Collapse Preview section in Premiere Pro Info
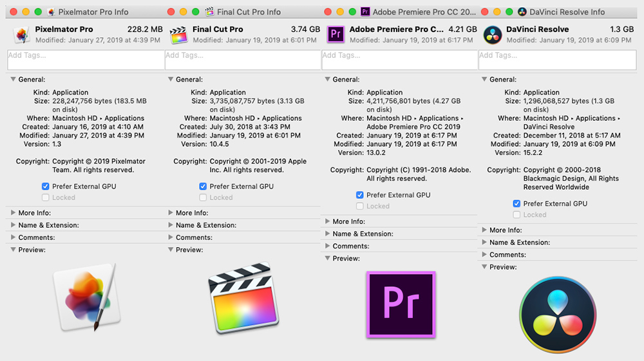644x361 pixels. click(327, 258)
